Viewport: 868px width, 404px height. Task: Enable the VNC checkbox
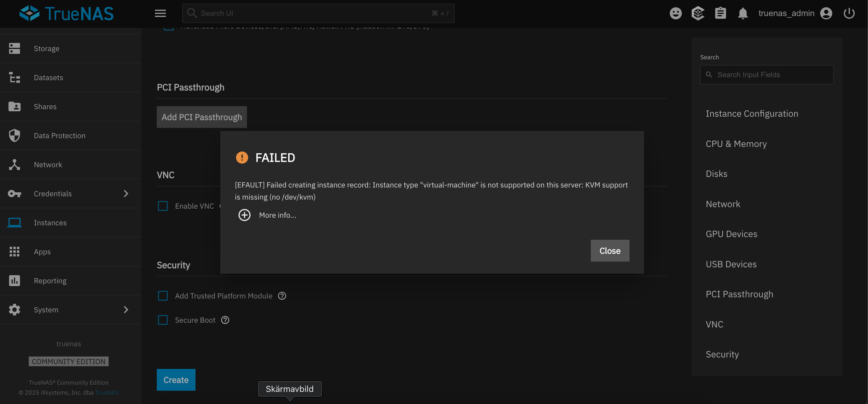163,206
